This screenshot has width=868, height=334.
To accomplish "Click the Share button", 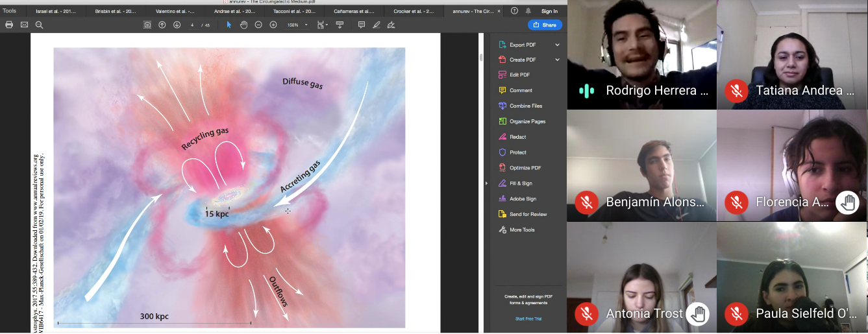I will click(x=545, y=25).
